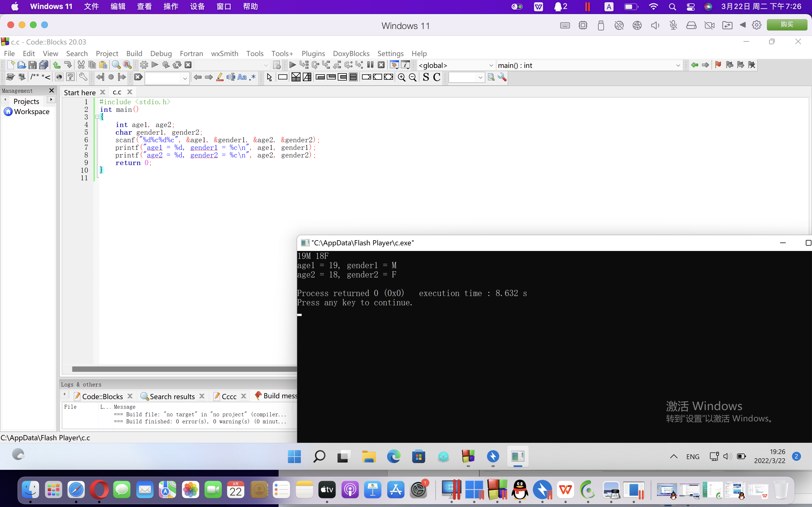Start debugger with Debug/Continue icon
The image size is (812, 507).
click(x=292, y=65)
